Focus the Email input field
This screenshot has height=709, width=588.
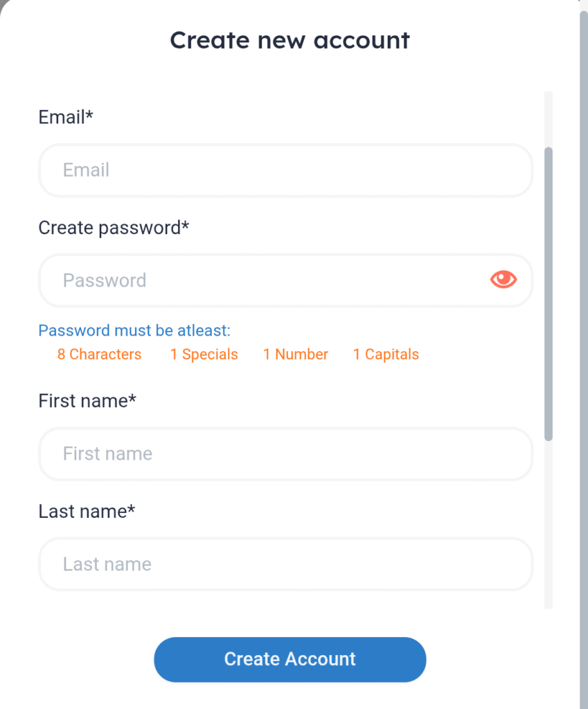286,170
